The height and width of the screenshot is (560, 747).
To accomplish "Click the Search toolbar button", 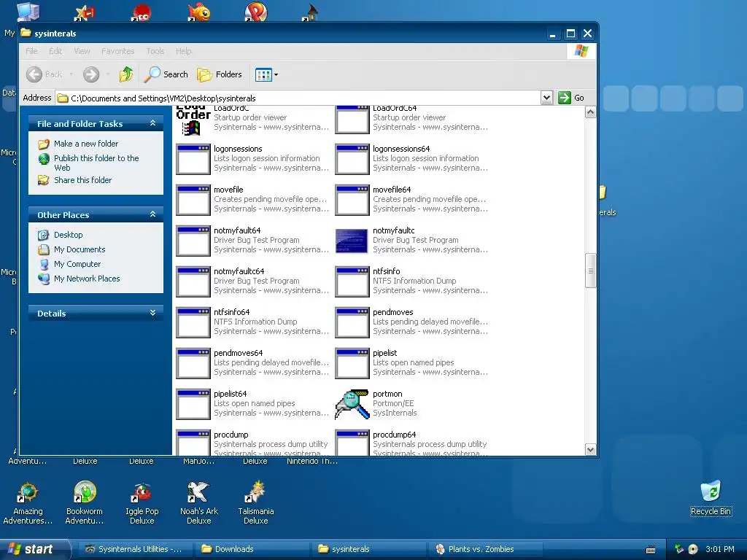I will (x=166, y=74).
